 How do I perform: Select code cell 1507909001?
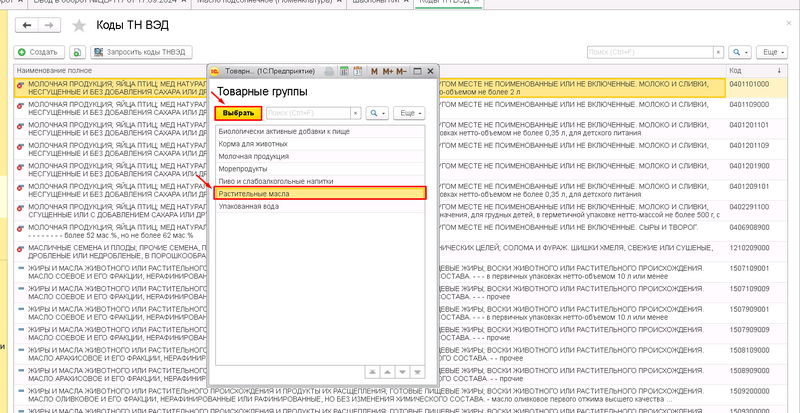pyautogui.click(x=757, y=312)
